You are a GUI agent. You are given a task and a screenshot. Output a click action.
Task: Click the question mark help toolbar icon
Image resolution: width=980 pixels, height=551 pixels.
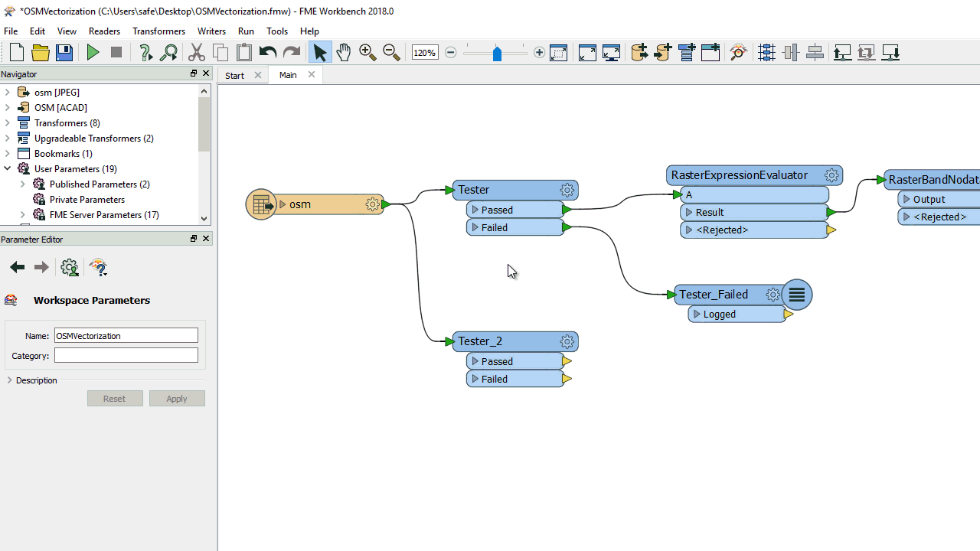click(145, 53)
